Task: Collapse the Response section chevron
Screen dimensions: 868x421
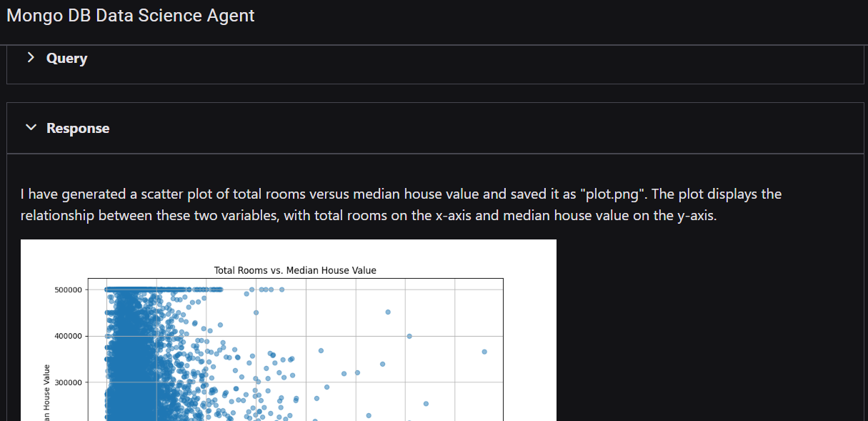Action: point(30,128)
